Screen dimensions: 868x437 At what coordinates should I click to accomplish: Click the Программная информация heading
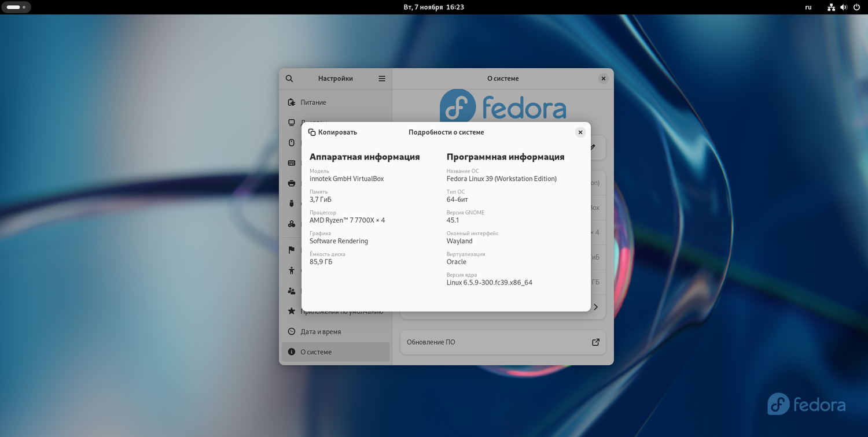click(x=506, y=157)
